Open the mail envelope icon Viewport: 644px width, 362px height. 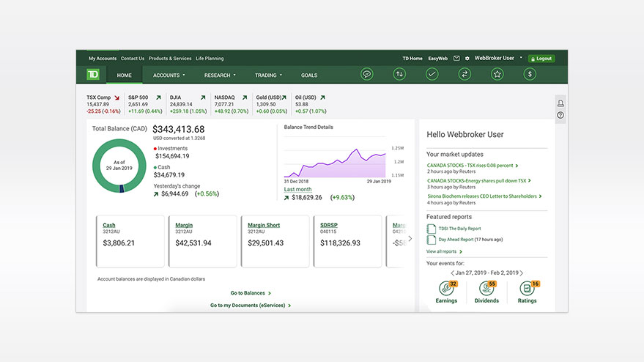pyautogui.click(x=456, y=59)
